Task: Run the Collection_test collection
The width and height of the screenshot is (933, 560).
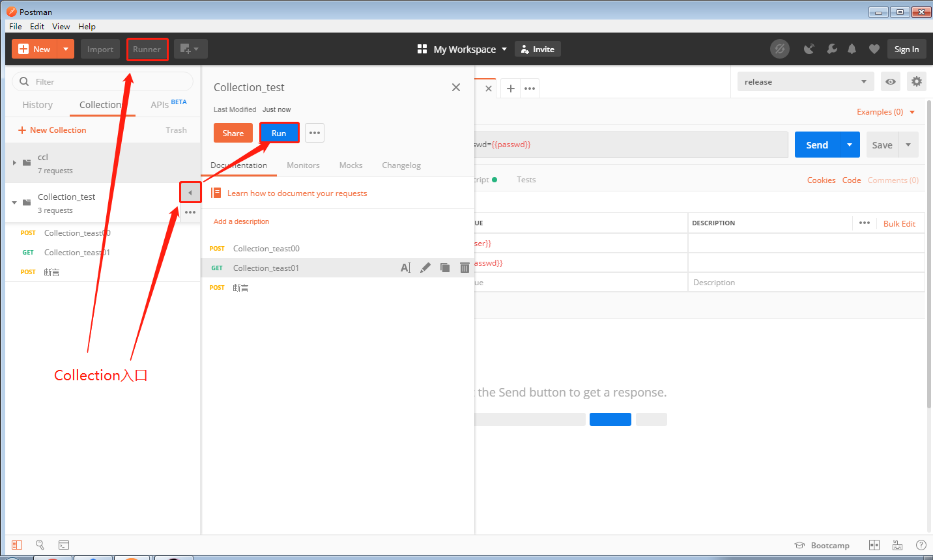Action: tap(279, 133)
